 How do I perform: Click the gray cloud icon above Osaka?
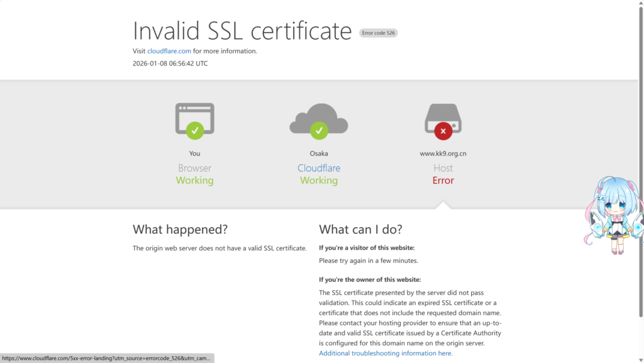[319, 116]
